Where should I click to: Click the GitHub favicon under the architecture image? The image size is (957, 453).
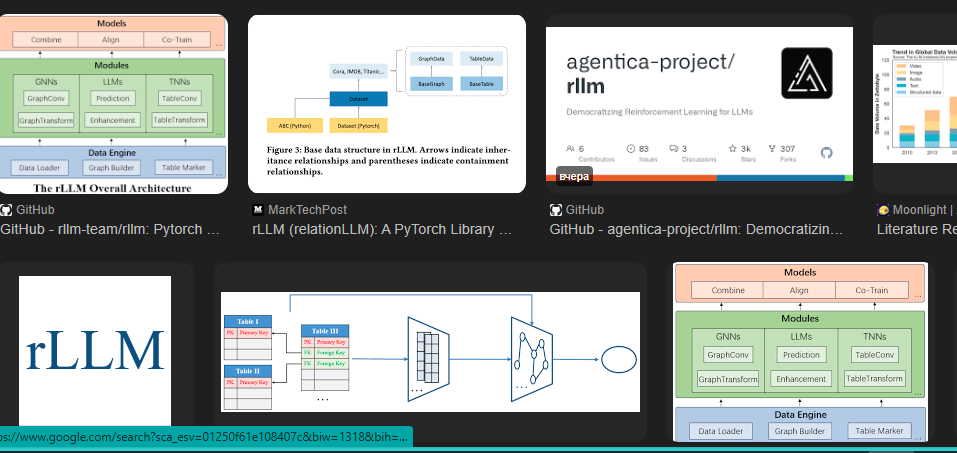[x=6, y=210]
